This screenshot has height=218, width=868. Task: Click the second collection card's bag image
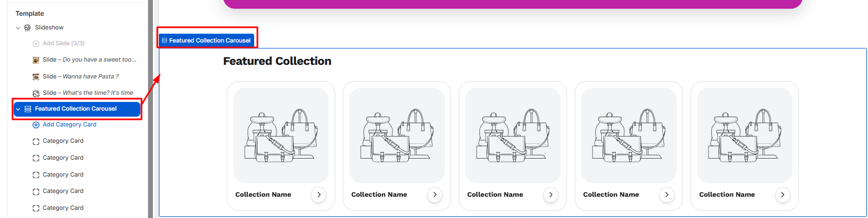pyautogui.click(x=397, y=135)
